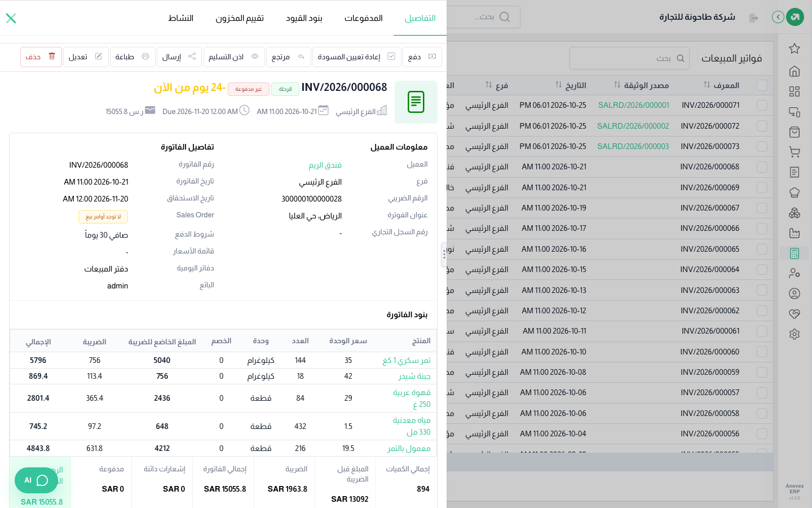Click the إرسال share button
The image size is (812, 508).
coord(179,56)
